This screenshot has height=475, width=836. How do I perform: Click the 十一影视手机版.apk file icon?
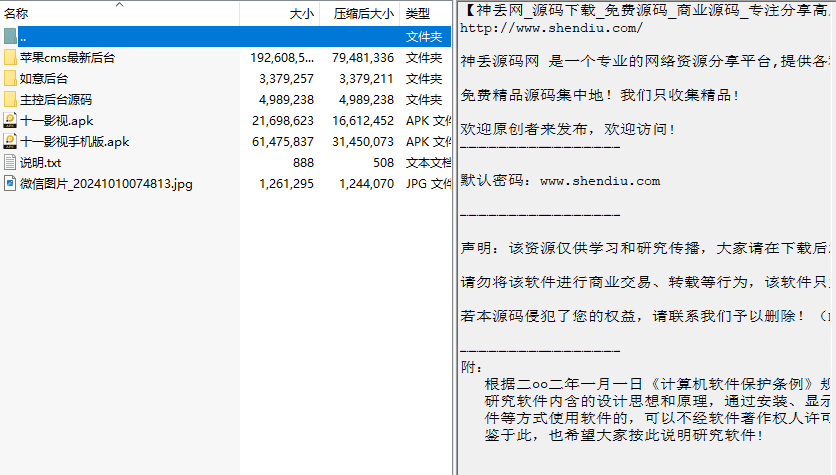pyautogui.click(x=10, y=141)
